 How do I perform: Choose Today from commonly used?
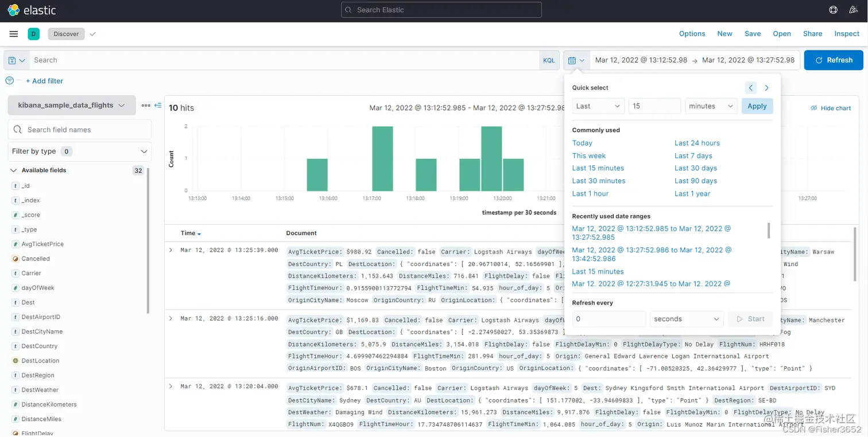point(582,143)
